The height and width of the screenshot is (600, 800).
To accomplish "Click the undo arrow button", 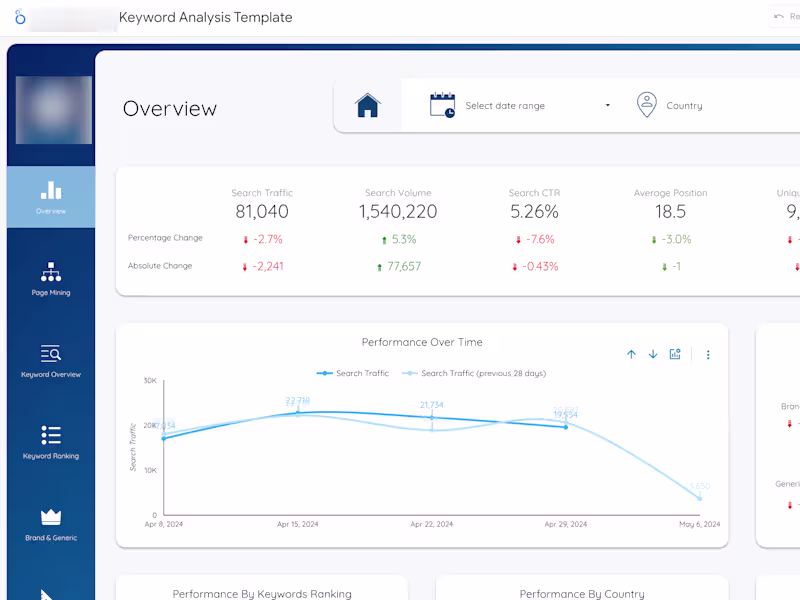I will coord(779,16).
